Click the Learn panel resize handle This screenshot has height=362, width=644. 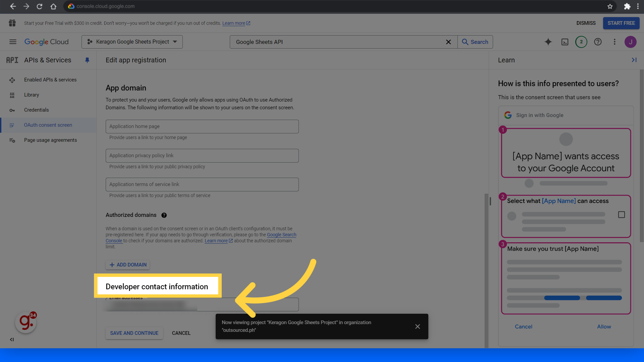[x=490, y=201]
